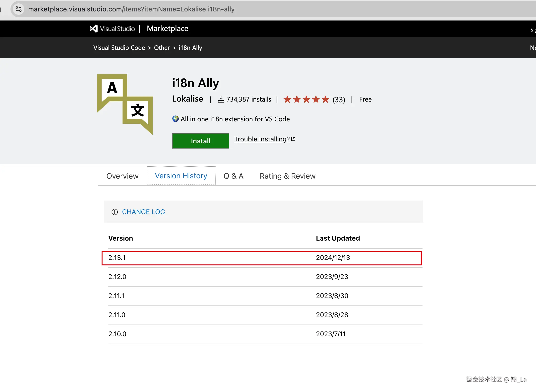Open the CHANGE LOG link
The height and width of the screenshot is (392, 536).
click(144, 212)
